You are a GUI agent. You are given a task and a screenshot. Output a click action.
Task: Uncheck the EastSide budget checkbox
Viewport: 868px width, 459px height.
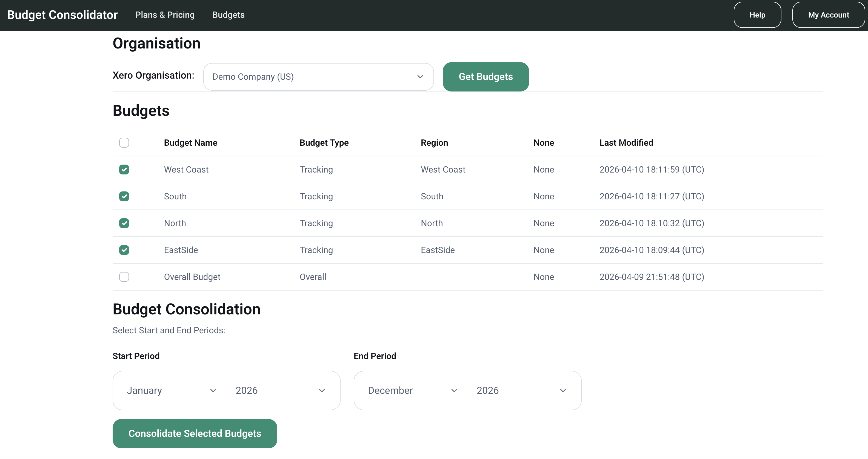click(x=124, y=250)
